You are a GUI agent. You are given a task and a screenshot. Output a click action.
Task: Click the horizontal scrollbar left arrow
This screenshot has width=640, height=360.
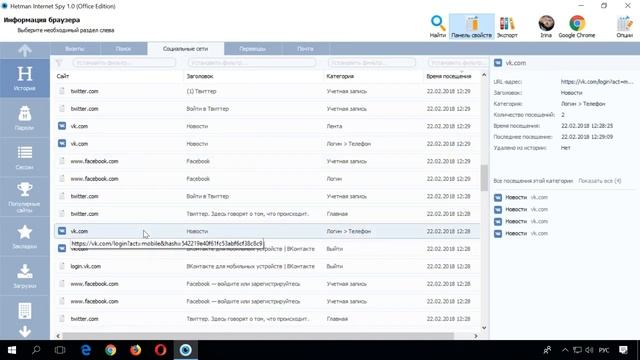[x=58, y=336]
